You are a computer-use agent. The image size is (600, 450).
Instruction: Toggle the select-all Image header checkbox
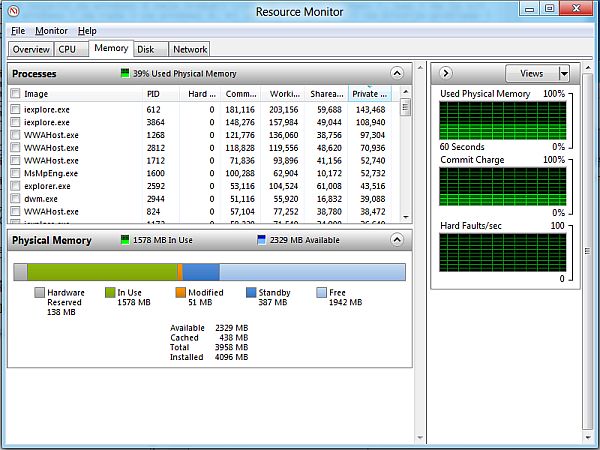tap(15, 93)
